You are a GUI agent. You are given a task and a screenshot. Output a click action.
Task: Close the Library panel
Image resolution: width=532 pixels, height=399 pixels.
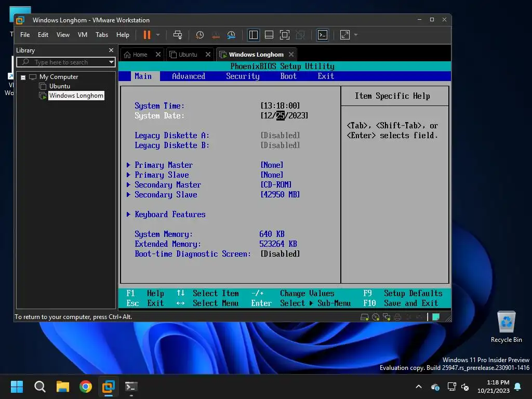[x=111, y=50]
